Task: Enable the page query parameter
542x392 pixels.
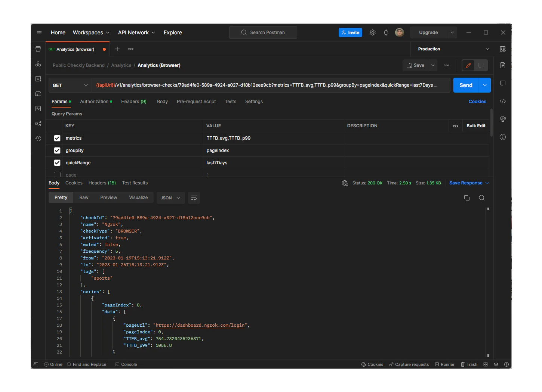Action: (57, 174)
